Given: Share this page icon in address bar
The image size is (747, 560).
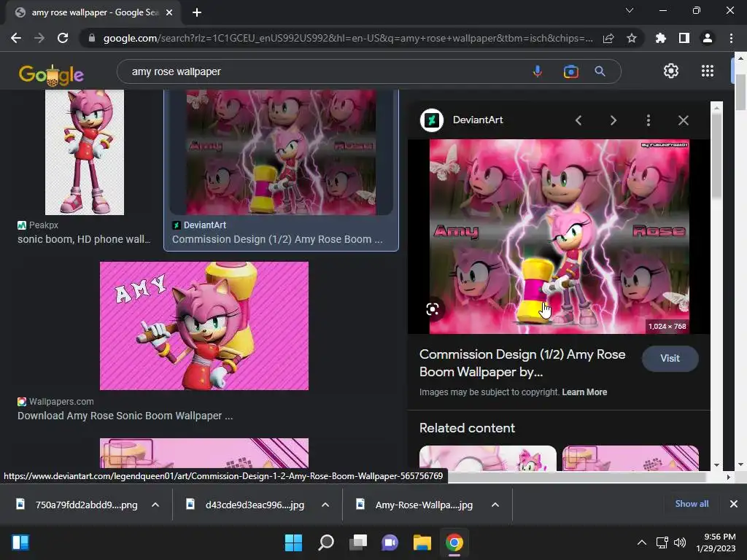Looking at the screenshot, I should (x=608, y=38).
